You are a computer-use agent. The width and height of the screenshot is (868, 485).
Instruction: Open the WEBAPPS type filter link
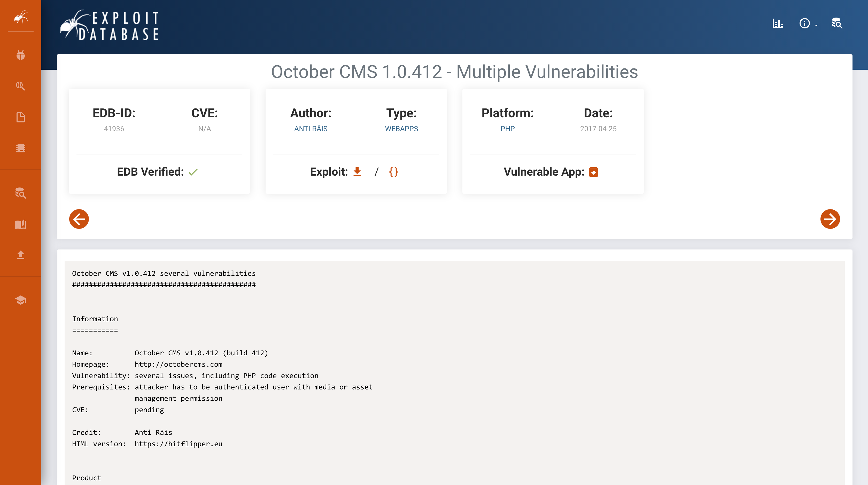click(401, 128)
